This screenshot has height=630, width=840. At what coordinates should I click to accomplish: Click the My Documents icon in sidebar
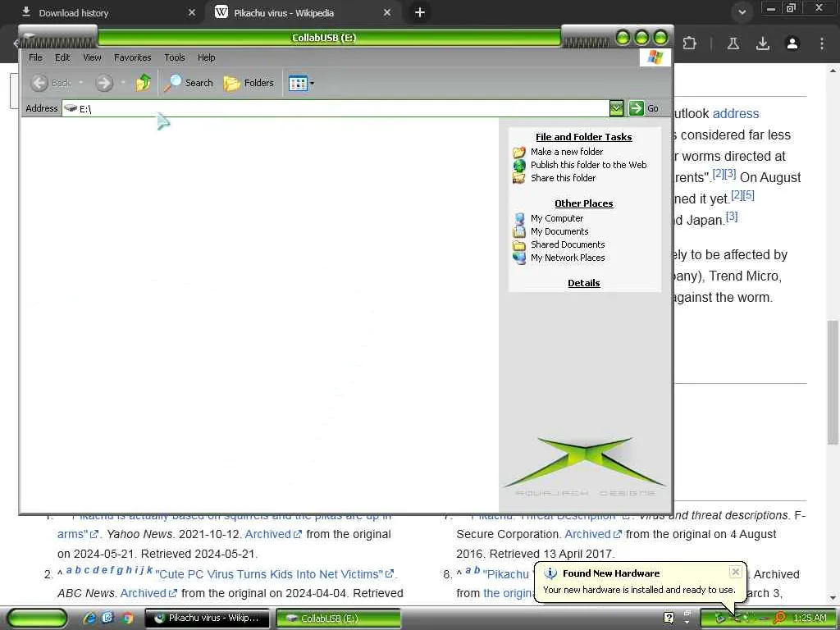pos(519,231)
